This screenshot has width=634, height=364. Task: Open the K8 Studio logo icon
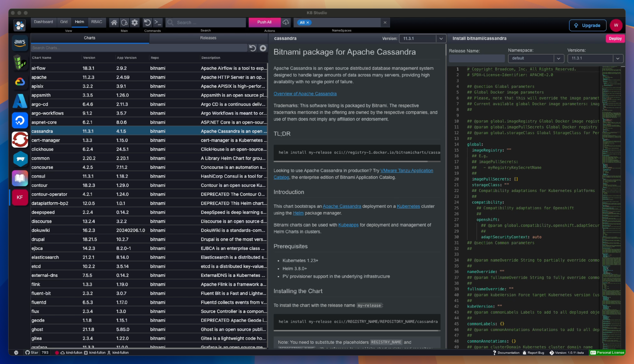tap(20, 25)
